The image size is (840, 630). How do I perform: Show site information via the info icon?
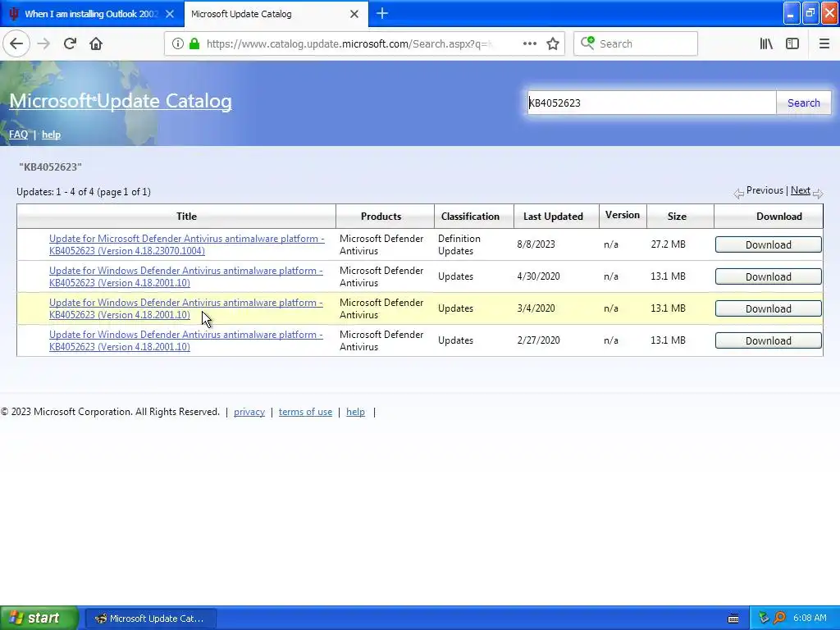[177, 43]
